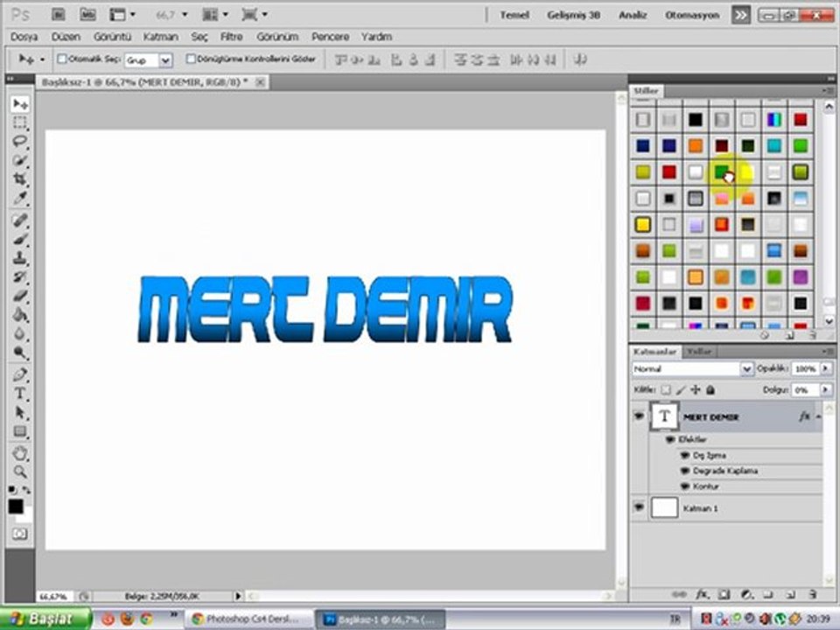840x630 pixels.
Task: Select the Quick Selection tool
Action: click(20, 160)
